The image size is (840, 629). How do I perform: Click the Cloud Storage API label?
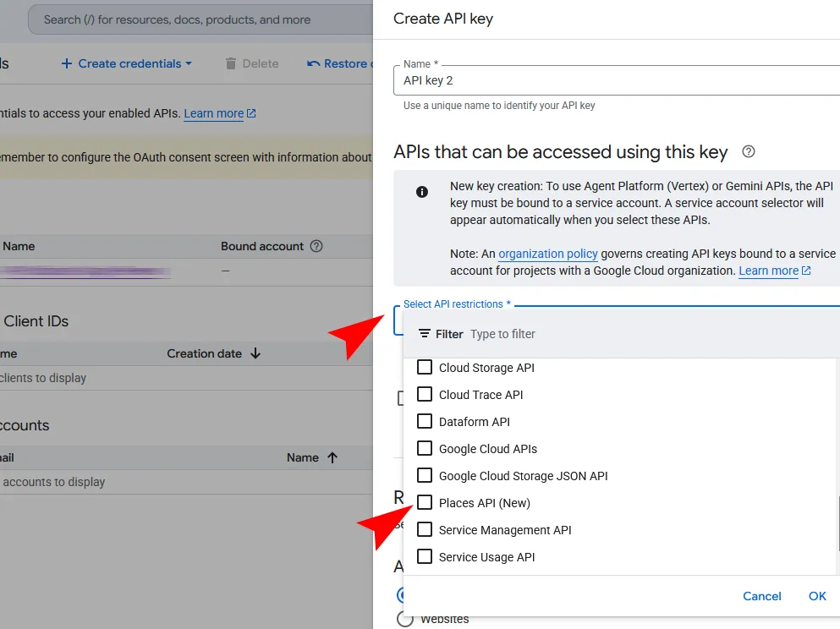point(486,368)
